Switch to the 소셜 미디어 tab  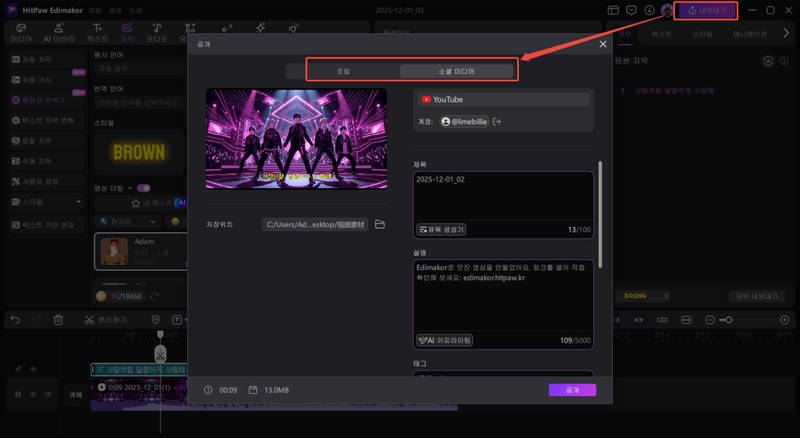click(456, 71)
